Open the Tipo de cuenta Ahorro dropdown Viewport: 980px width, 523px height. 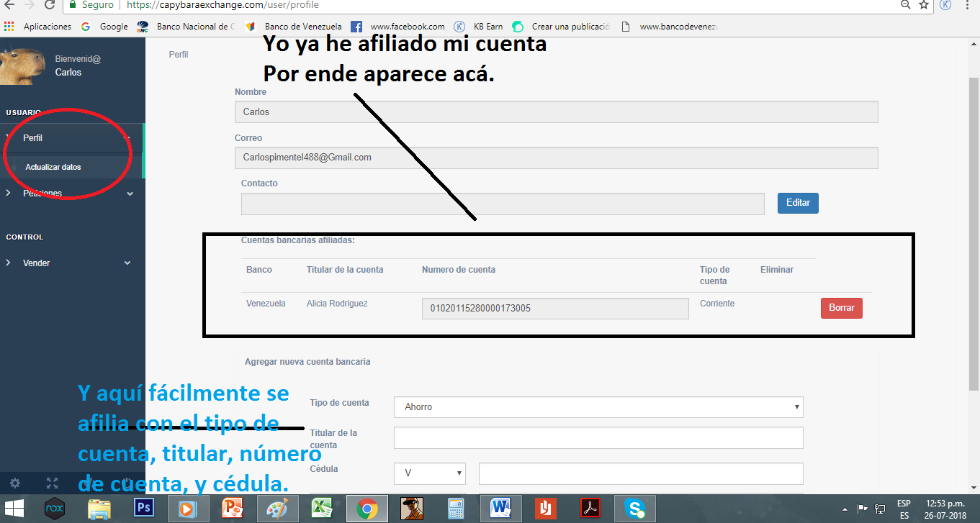click(x=598, y=406)
